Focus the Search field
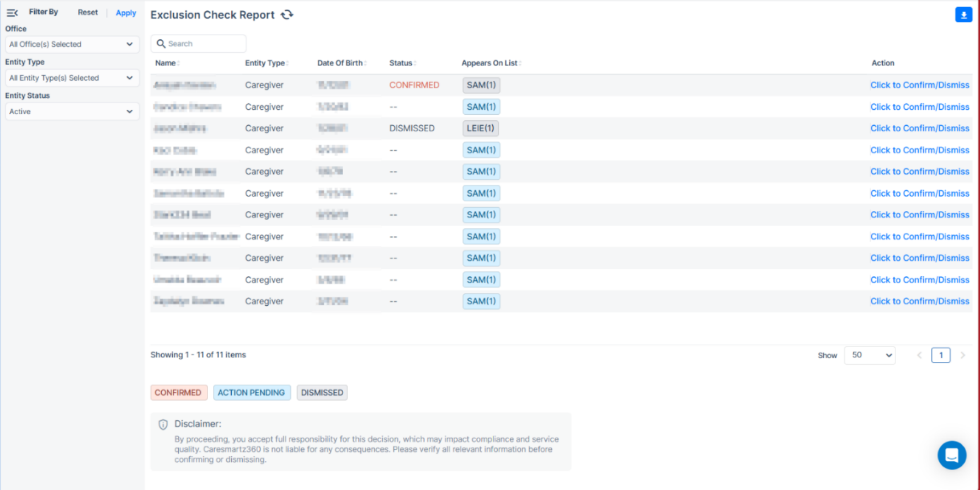 pos(198,44)
